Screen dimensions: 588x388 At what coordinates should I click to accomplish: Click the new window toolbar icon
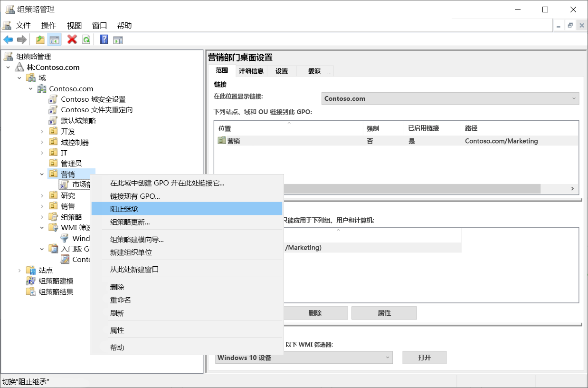click(x=118, y=39)
